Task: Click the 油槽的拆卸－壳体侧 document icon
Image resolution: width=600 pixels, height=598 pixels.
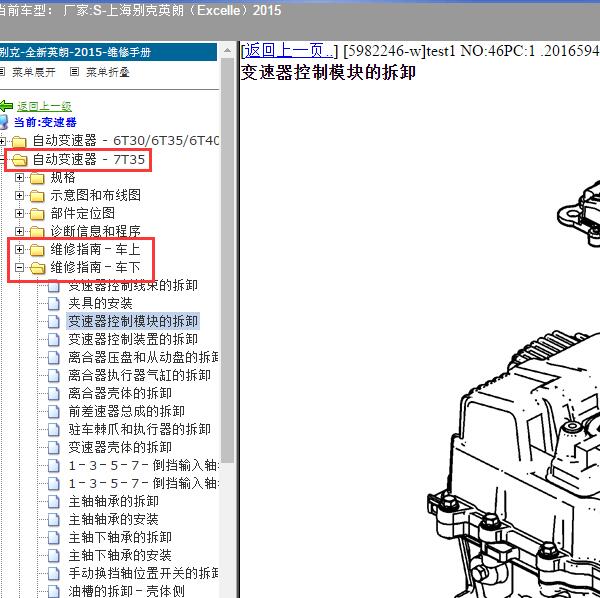Action: pyautogui.click(x=54, y=591)
